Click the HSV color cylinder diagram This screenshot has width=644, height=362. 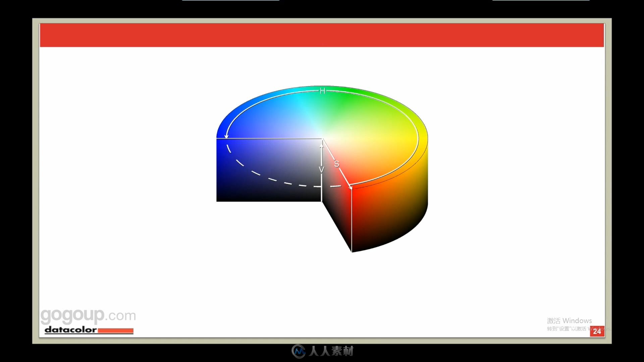[x=322, y=169]
